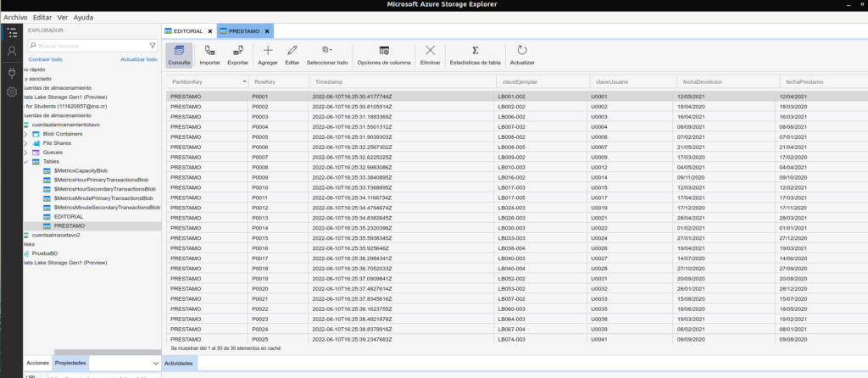The image size is (868, 378).
Task: Open the Settings gear icon in activity bar
Action: (12, 92)
